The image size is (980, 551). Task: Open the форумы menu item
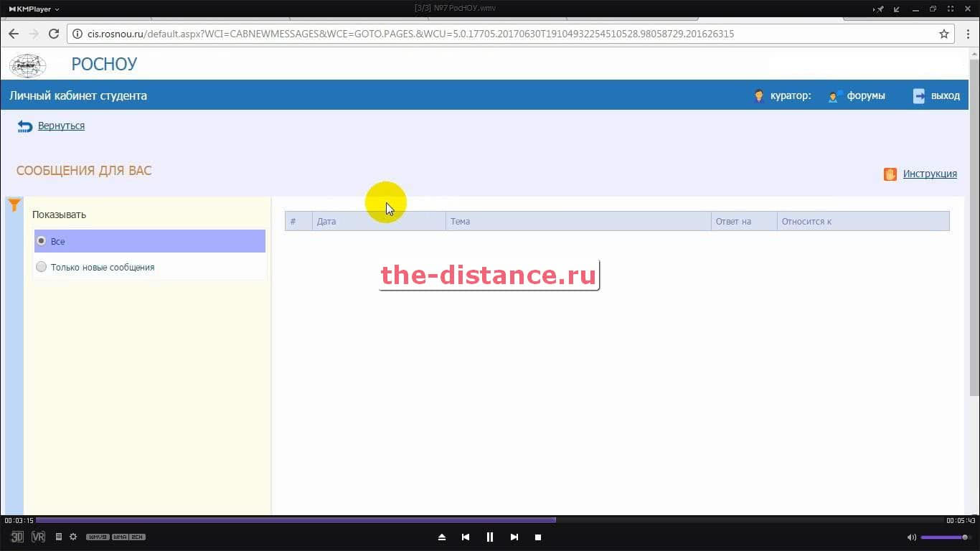click(865, 95)
